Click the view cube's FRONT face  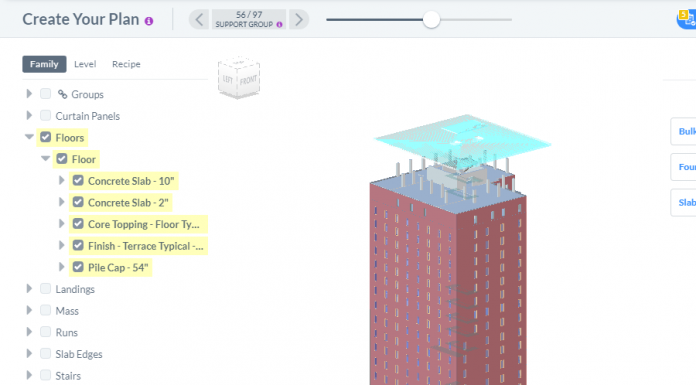tap(249, 80)
